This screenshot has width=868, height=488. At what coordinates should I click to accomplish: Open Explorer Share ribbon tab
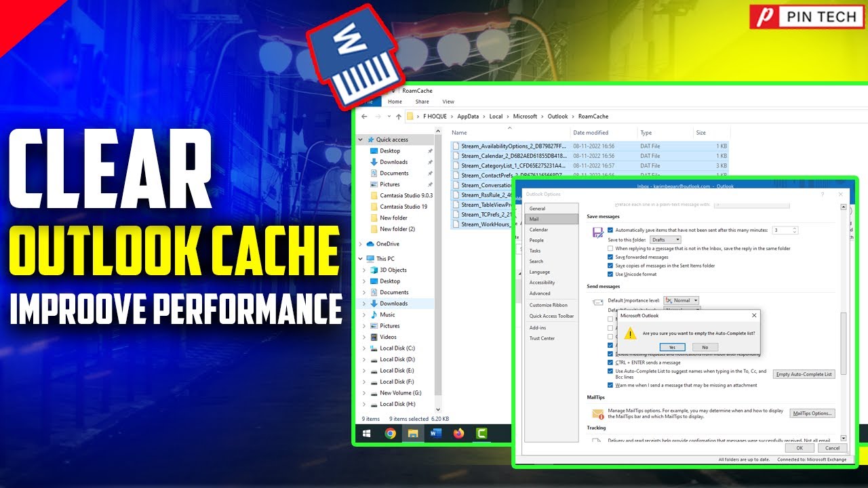(422, 102)
